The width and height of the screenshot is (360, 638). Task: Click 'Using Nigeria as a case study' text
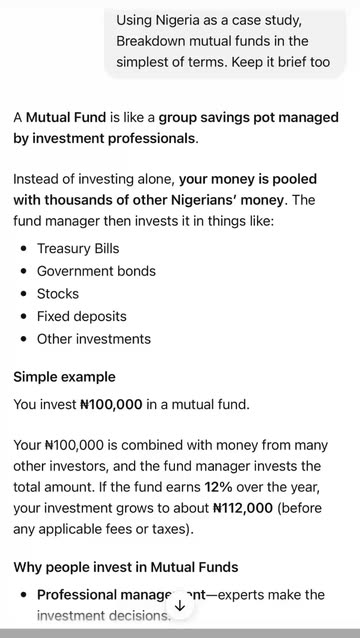(209, 20)
